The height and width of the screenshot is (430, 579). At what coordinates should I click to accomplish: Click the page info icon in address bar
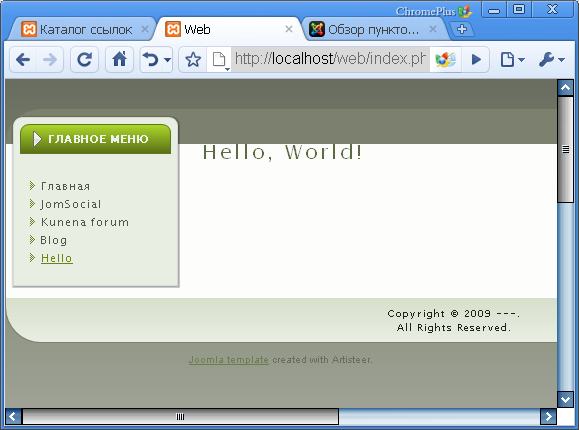pos(220,59)
